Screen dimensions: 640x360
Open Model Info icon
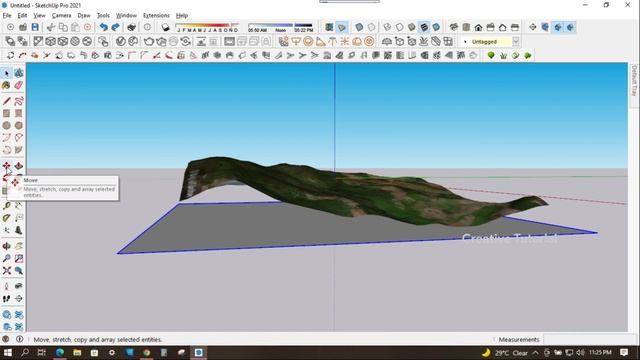[x=147, y=27]
